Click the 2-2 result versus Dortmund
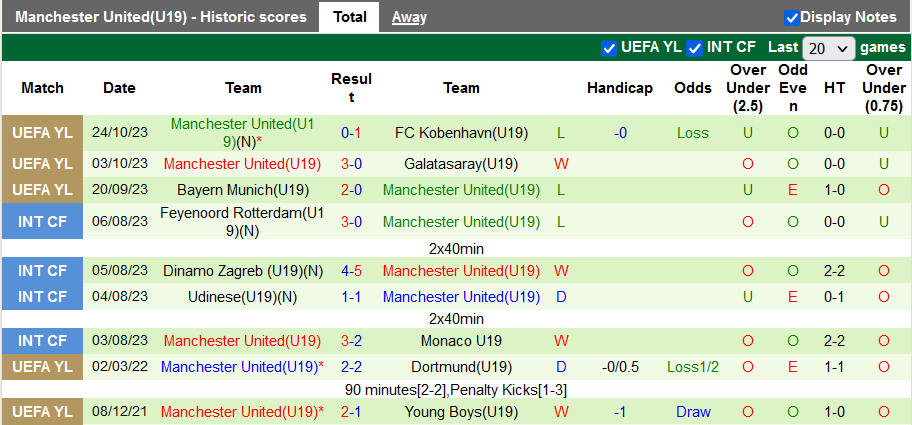This screenshot has width=912, height=425. coord(351,367)
